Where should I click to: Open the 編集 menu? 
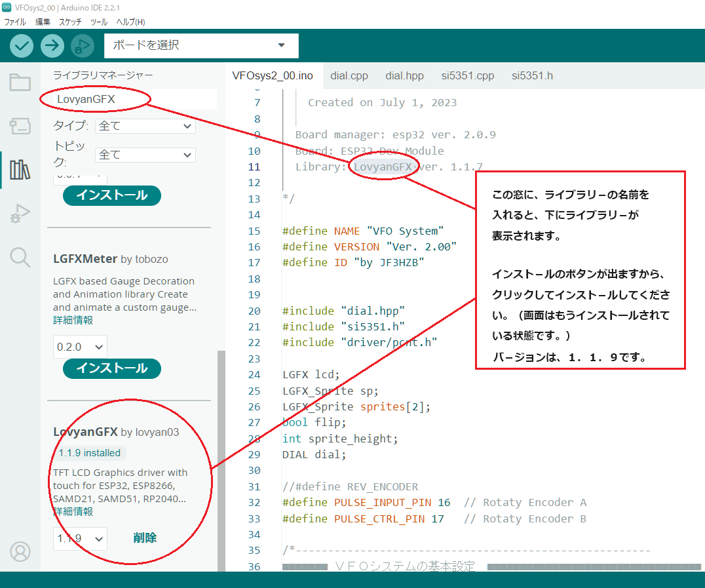(x=43, y=22)
